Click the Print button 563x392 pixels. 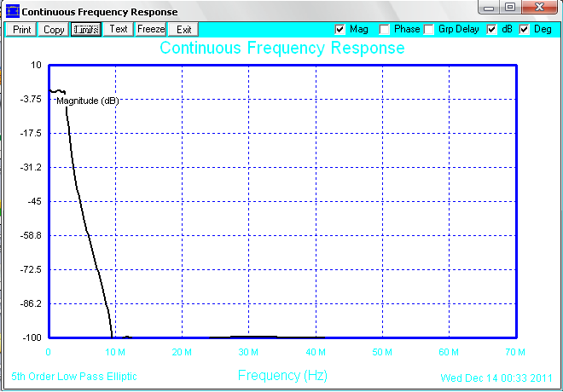[x=21, y=30]
